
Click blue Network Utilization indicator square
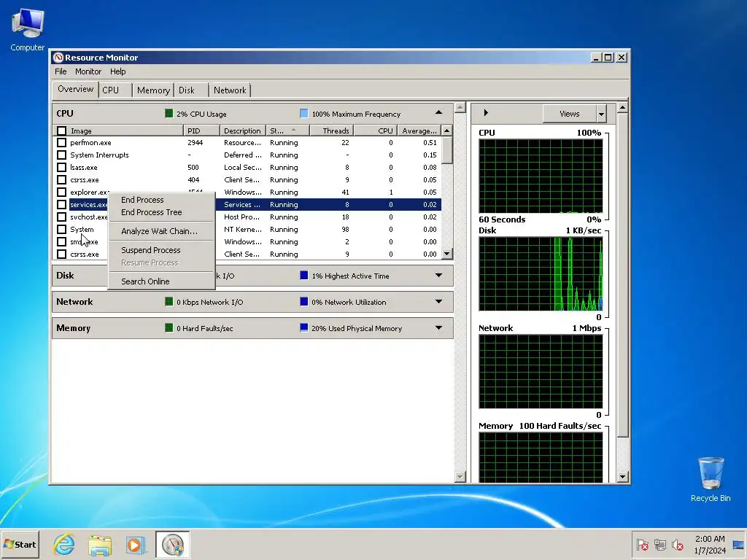pyautogui.click(x=304, y=301)
